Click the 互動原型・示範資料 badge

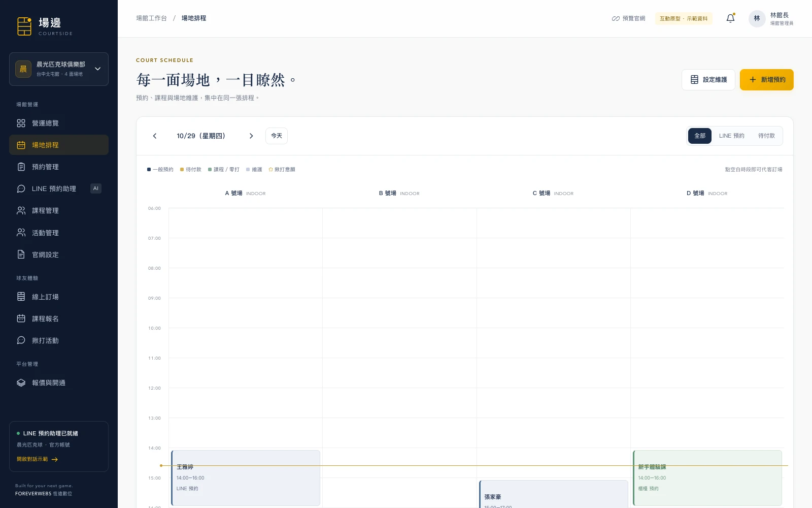684,18
